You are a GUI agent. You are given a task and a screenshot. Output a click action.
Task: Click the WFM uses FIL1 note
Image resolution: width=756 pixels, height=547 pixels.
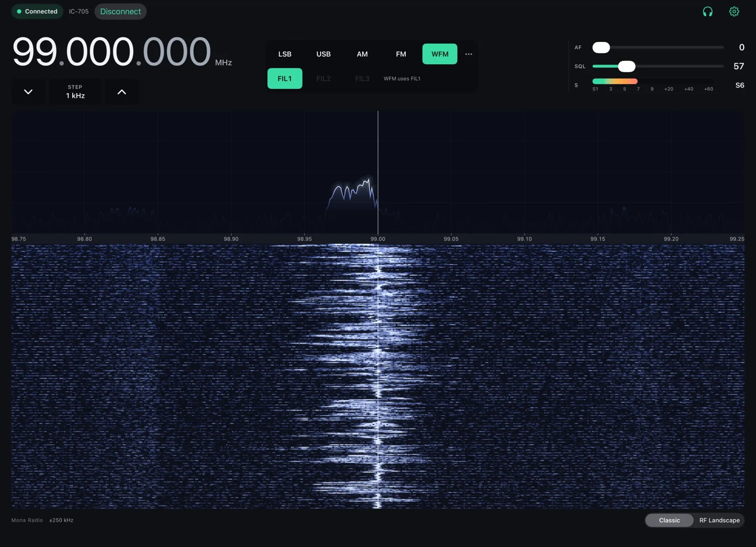pyautogui.click(x=402, y=79)
